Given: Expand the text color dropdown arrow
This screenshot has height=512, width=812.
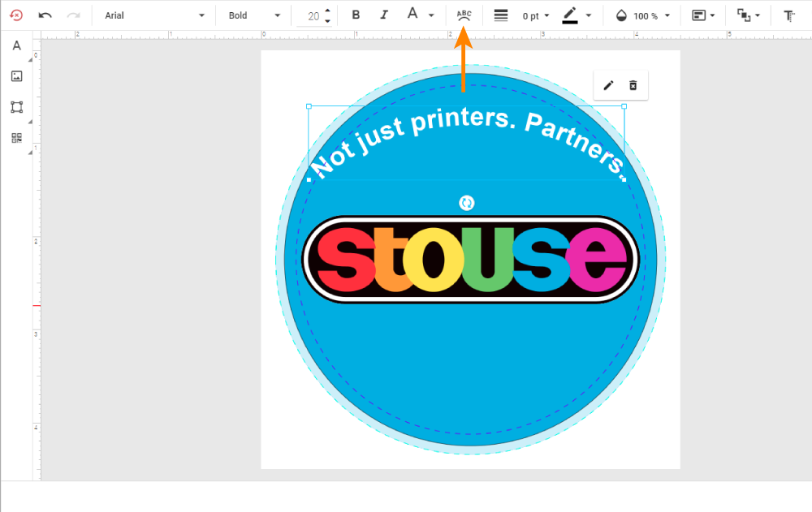Looking at the screenshot, I should click(x=431, y=15).
